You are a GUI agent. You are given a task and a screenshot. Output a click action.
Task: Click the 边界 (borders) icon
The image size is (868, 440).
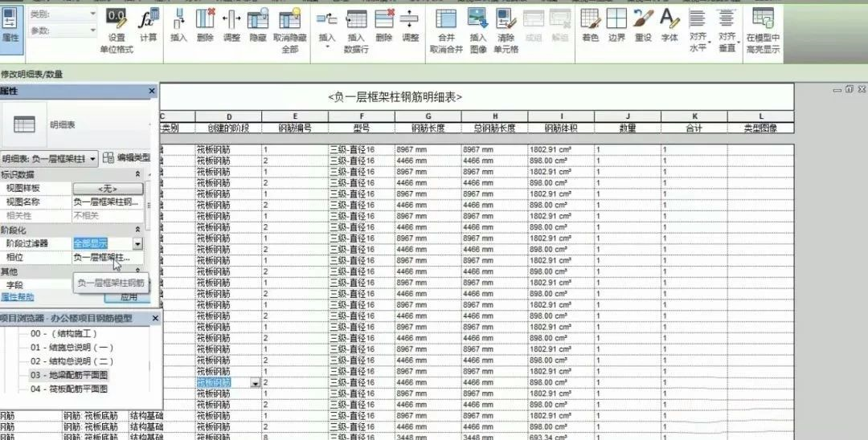(x=616, y=19)
